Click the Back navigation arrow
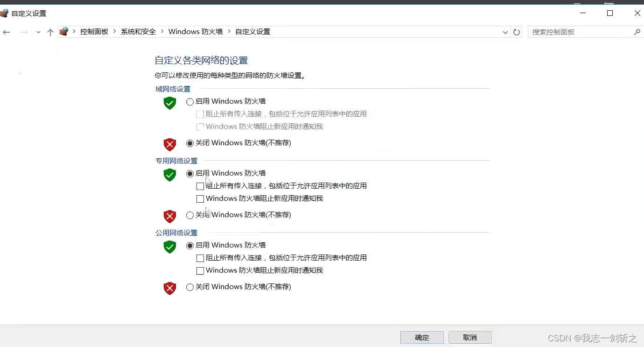 pyautogui.click(x=6, y=32)
